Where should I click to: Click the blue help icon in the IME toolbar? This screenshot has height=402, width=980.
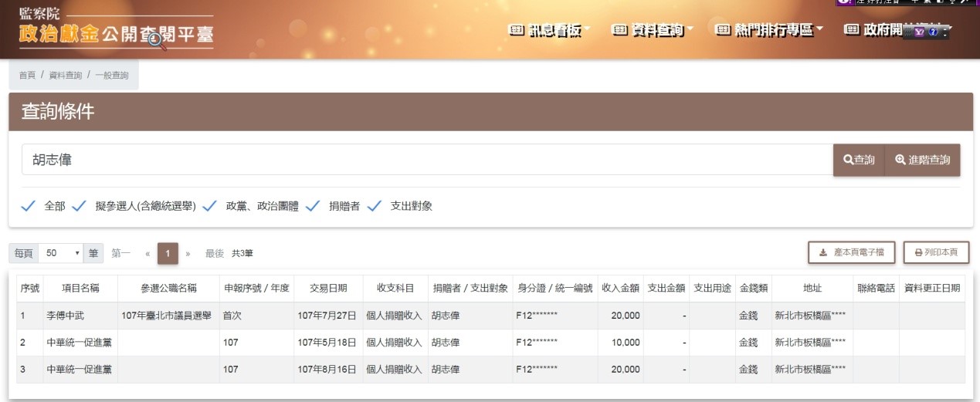[934, 32]
